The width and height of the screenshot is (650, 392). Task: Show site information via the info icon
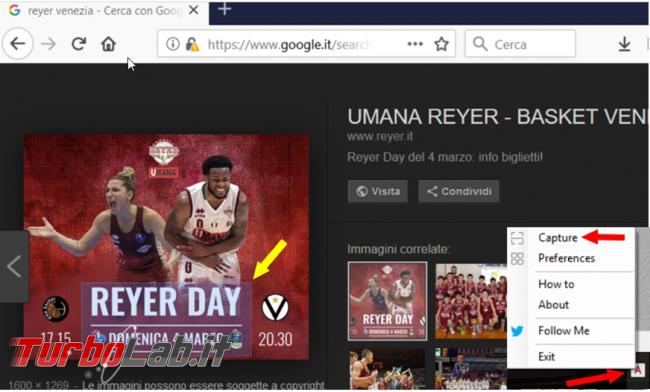click(x=172, y=44)
